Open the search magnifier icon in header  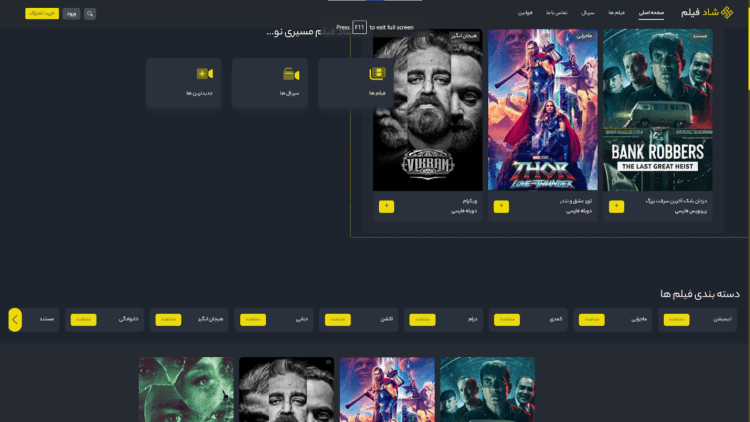tap(90, 13)
